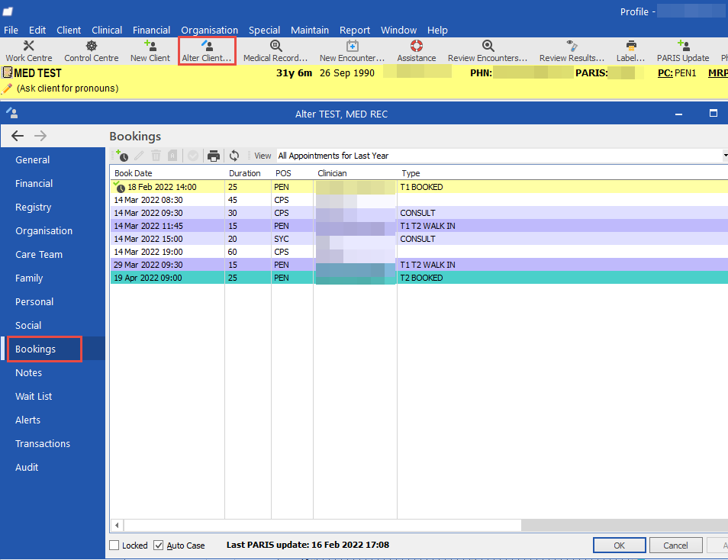This screenshot has height=560, width=728.
Task: Click the MRP link in the client banner
Action: point(719,72)
